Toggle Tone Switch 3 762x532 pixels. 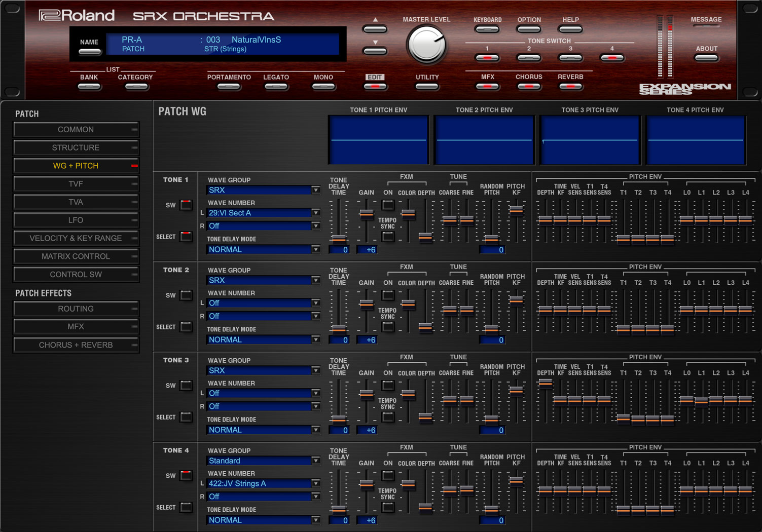[x=570, y=58]
